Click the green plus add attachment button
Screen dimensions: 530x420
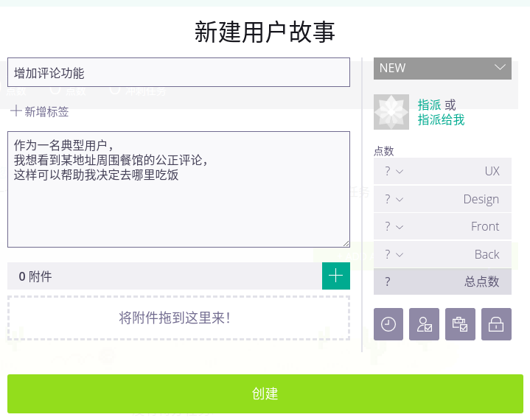tap(336, 276)
